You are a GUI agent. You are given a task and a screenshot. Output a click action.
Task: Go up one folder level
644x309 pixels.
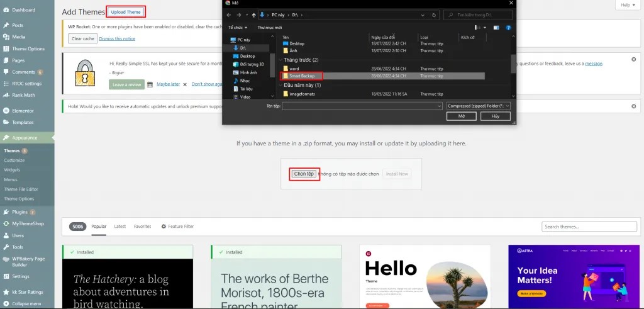tap(254, 15)
